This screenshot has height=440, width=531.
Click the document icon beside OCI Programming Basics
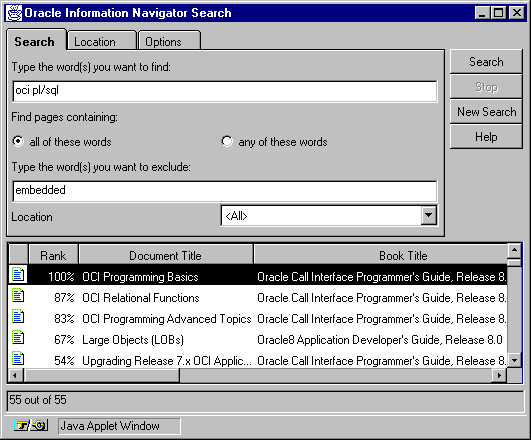[x=18, y=274]
